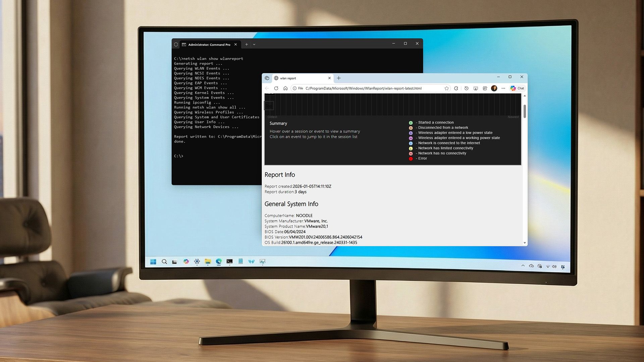This screenshot has width=644, height=362.
Task: Toggle the favorites star for this page
Action: pyautogui.click(x=447, y=88)
